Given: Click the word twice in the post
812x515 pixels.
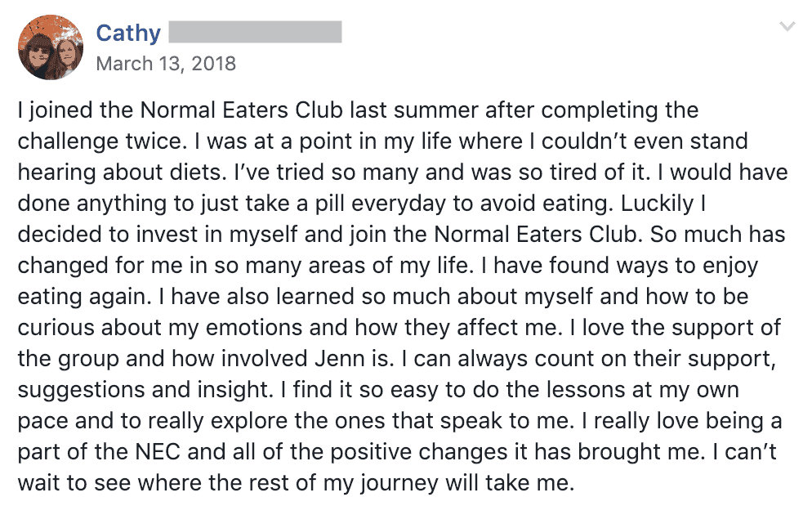Looking at the screenshot, I should 156,141.
